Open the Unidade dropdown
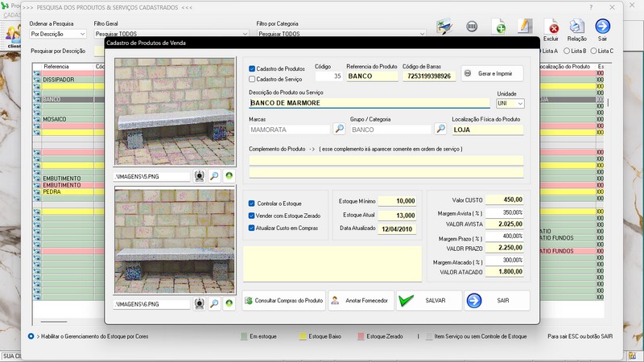The width and height of the screenshot is (644, 362). (520, 103)
